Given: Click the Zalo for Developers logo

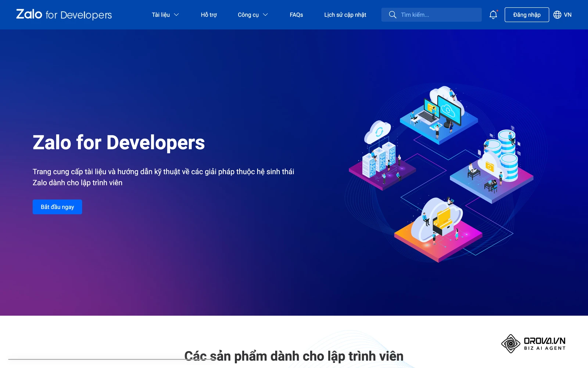Looking at the screenshot, I should [x=64, y=14].
